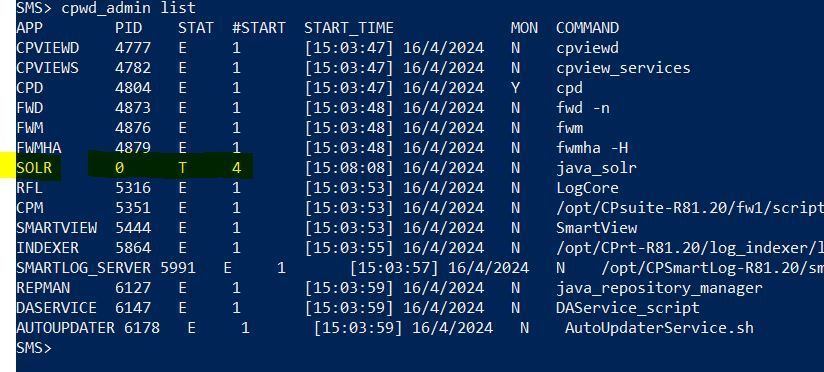Select the highlighted SOLR app name

point(34,168)
